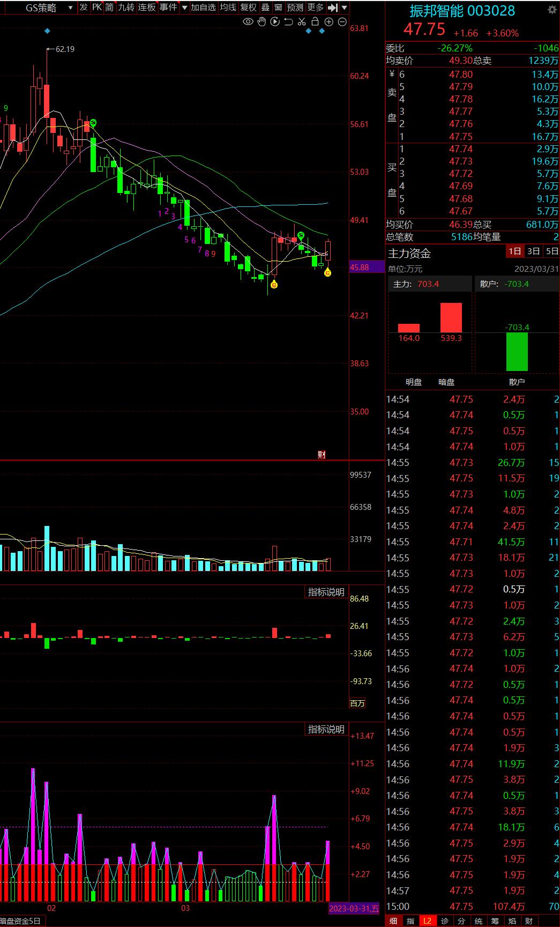560x927 pixels.
Task: Click the 62.19 high price label
Action: 65,49
